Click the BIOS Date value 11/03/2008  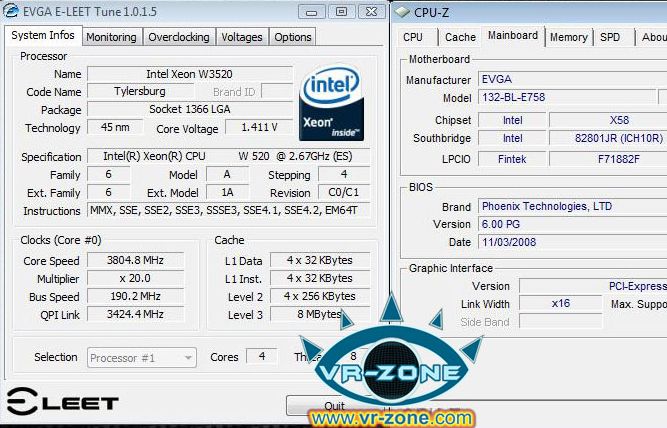[x=573, y=242]
